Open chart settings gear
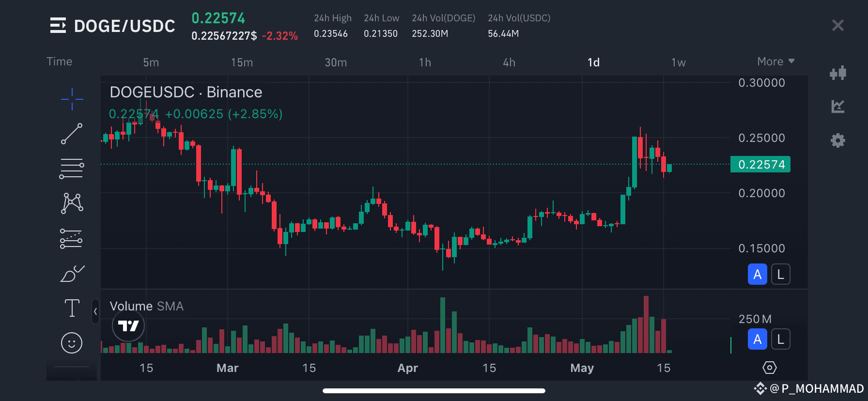The height and width of the screenshot is (401, 868). click(838, 140)
